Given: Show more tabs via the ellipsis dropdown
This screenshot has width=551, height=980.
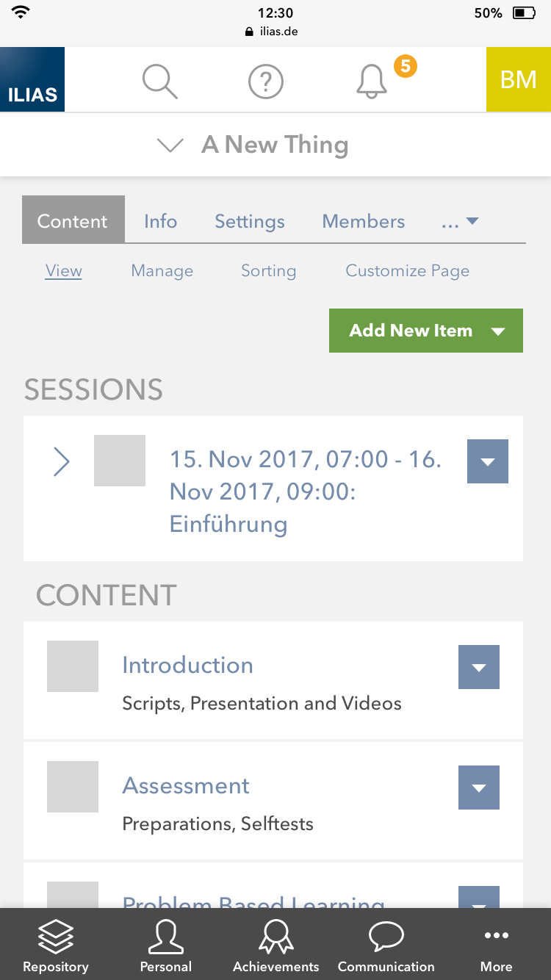Looking at the screenshot, I should coord(461,222).
